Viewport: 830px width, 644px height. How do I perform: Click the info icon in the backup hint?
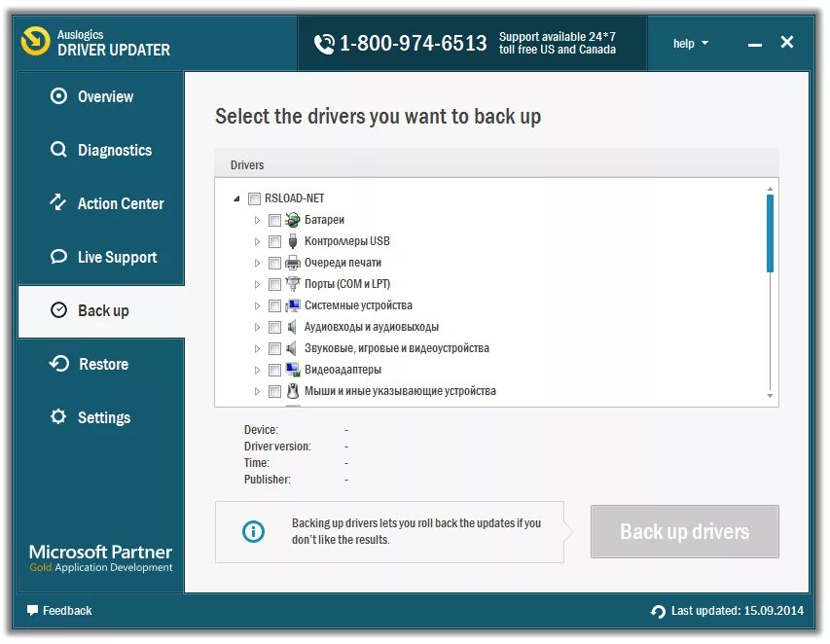[x=253, y=531]
